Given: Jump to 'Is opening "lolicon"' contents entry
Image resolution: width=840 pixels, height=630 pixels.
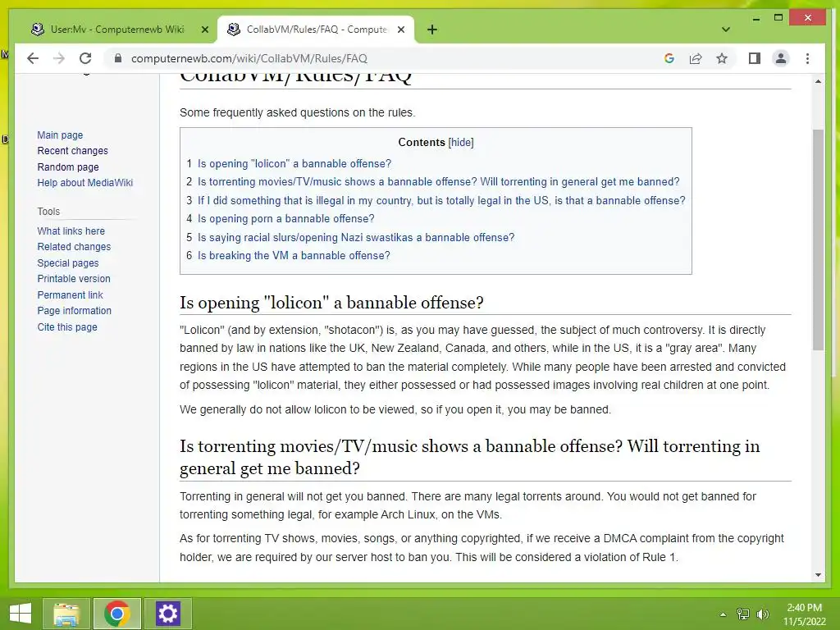Looking at the screenshot, I should click(294, 163).
